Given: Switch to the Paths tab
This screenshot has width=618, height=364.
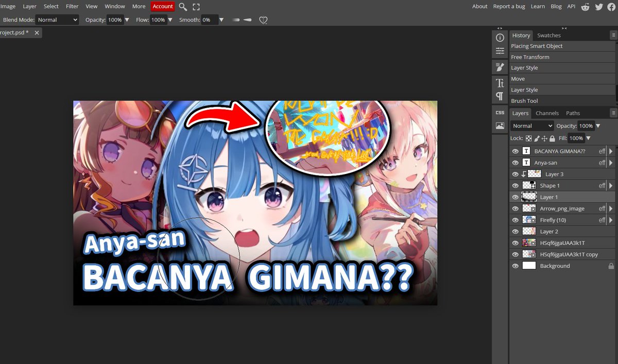Looking at the screenshot, I should tap(573, 113).
